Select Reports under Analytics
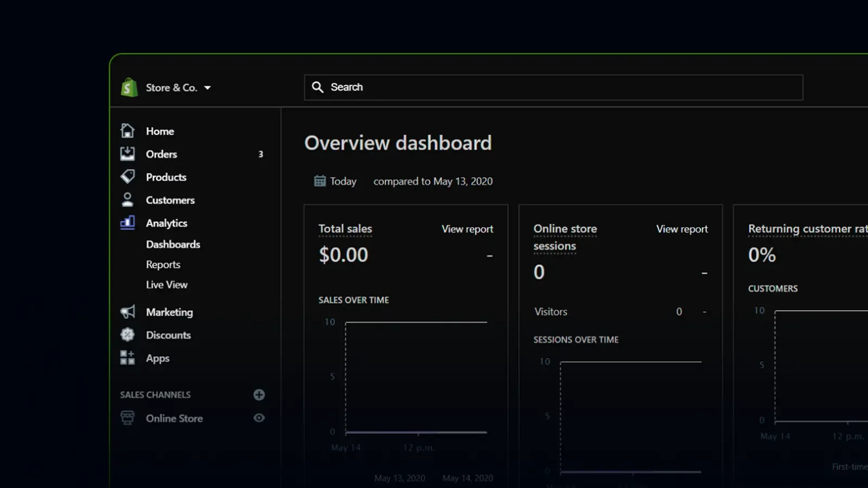The height and width of the screenshot is (488, 868). tap(163, 265)
